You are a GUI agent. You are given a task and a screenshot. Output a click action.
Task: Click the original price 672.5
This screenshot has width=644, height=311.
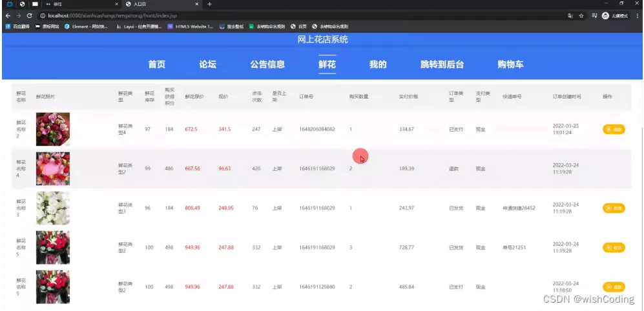point(191,129)
